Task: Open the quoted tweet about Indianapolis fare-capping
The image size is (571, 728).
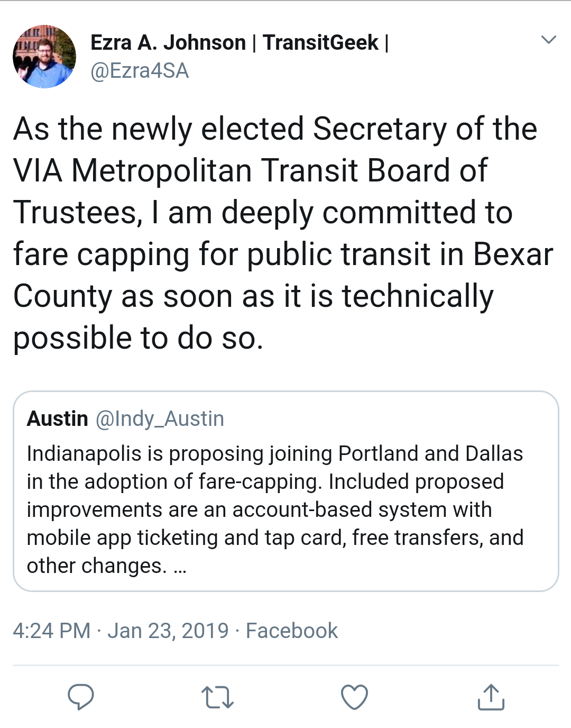Action: tap(285, 497)
